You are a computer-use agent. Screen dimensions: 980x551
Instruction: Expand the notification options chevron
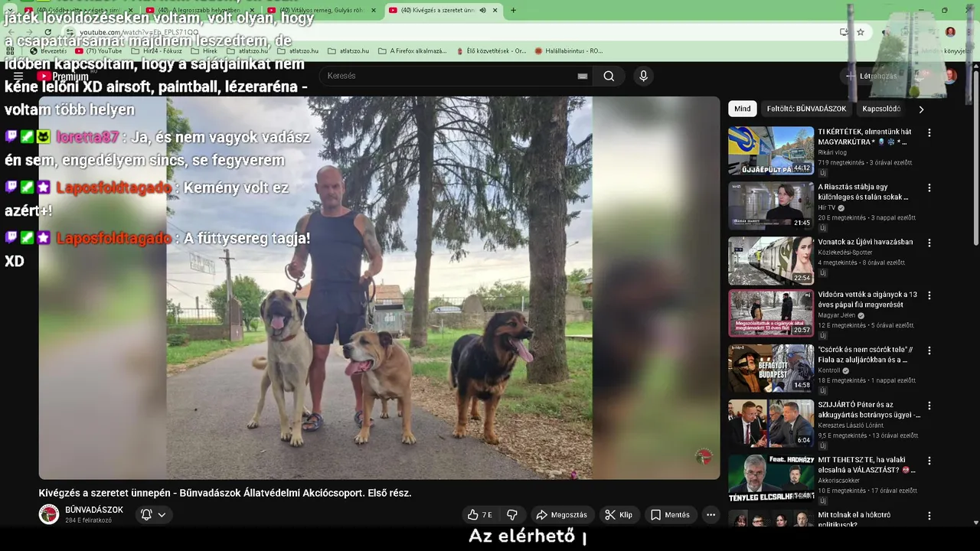click(x=162, y=515)
